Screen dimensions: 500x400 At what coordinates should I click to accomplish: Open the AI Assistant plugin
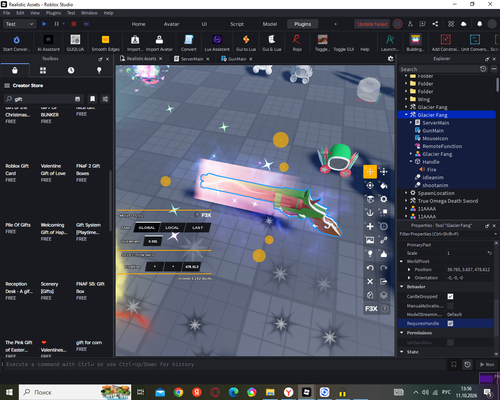(x=48, y=43)
